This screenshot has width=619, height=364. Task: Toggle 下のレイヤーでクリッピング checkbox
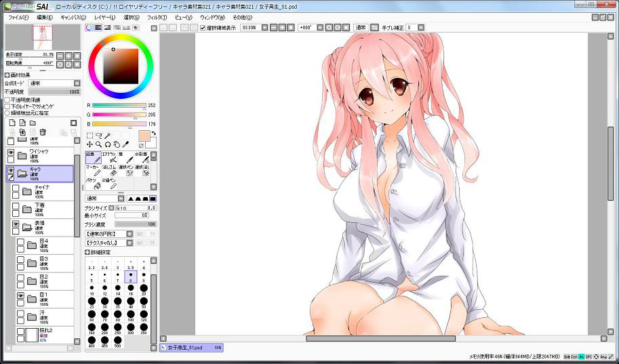pos(7,106)
